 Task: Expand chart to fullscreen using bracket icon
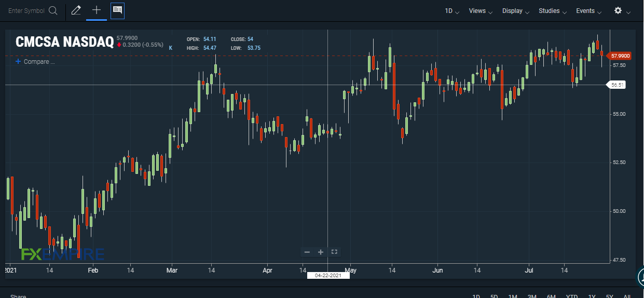coord(334,252)
